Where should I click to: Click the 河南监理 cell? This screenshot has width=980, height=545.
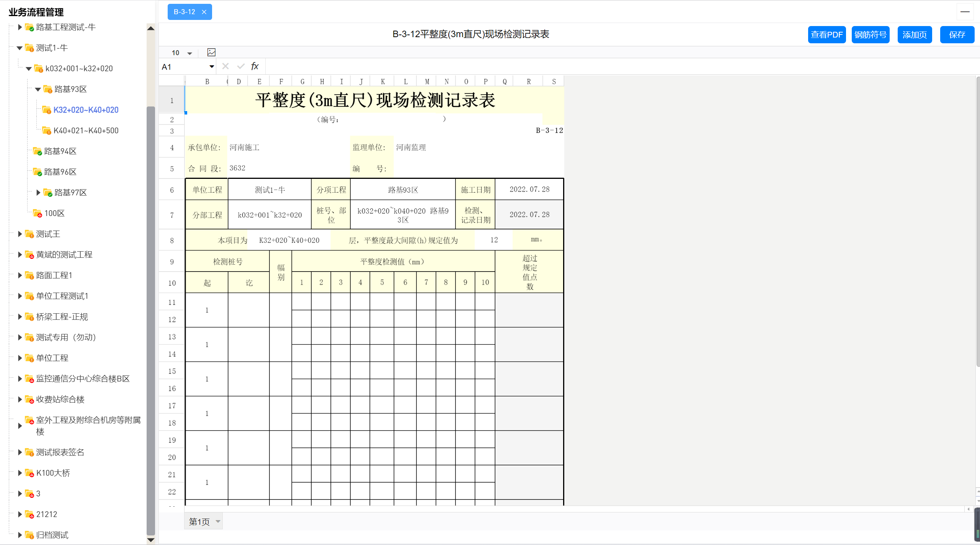(479, 147)
